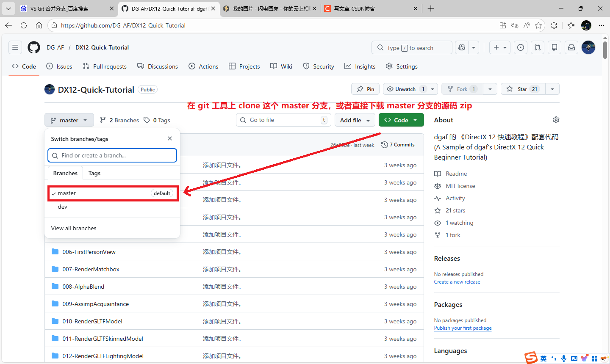Viewport: 610px width, 364px height.
Task: Open the MIT license link
Action: (455, 186)
